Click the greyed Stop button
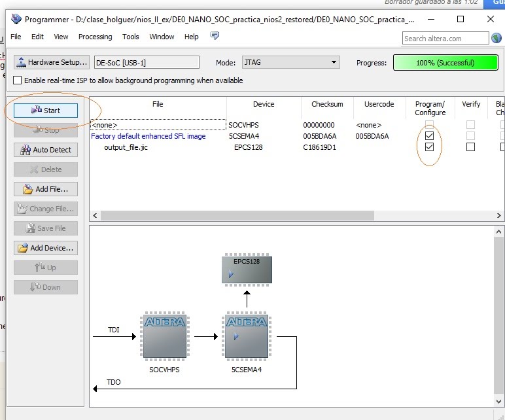505x420 pixels. pyautogui.click(x=45, y=130)
